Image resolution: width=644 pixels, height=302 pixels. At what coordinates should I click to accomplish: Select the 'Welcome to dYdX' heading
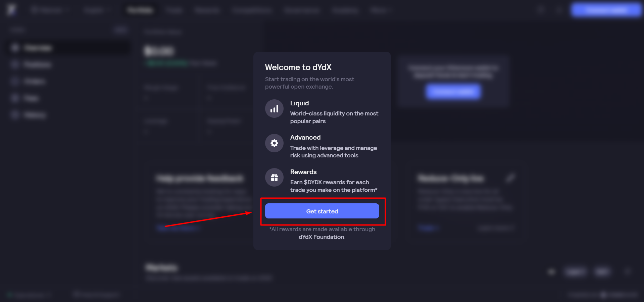(298, 67)
